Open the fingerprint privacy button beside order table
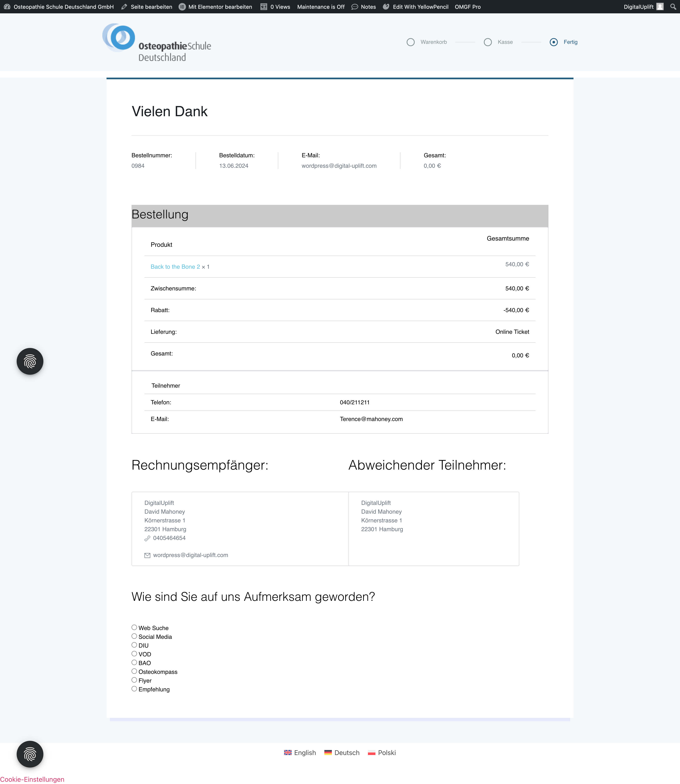This screenshot has width=680, height=784. tap(30, 361)
